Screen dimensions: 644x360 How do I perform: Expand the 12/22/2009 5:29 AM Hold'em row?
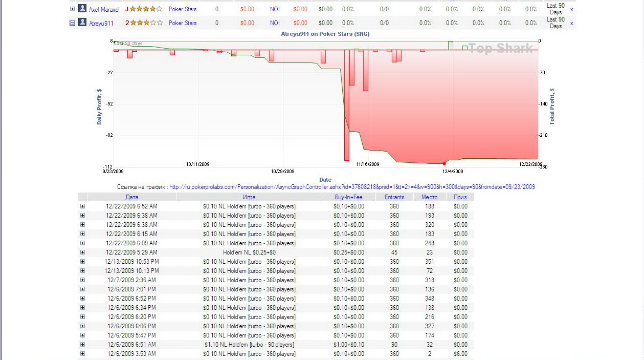82,252
